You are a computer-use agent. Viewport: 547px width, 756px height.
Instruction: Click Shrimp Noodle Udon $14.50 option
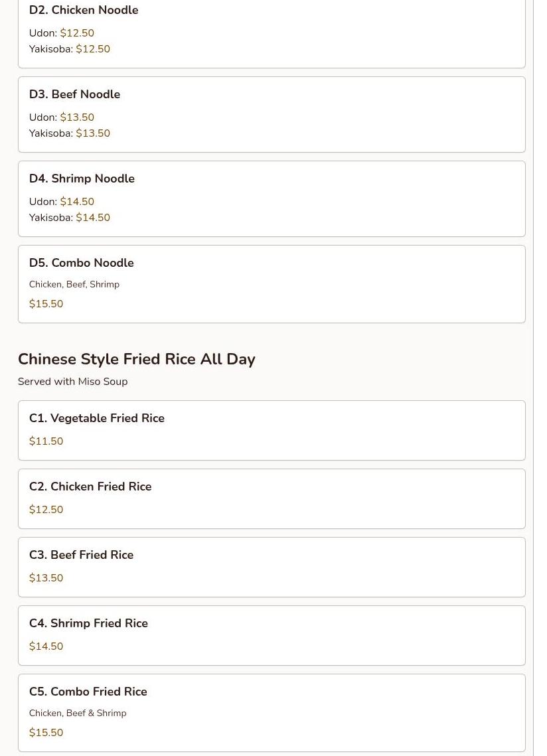pos(62,202)
